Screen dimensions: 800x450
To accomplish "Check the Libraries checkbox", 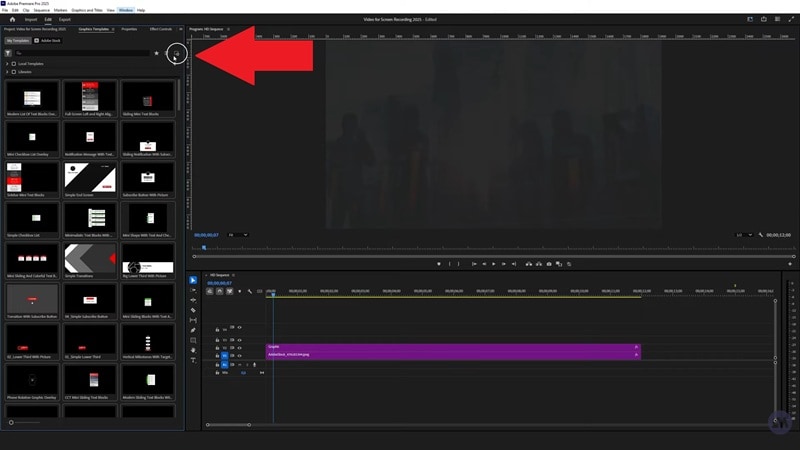I will tap(14, 72).
